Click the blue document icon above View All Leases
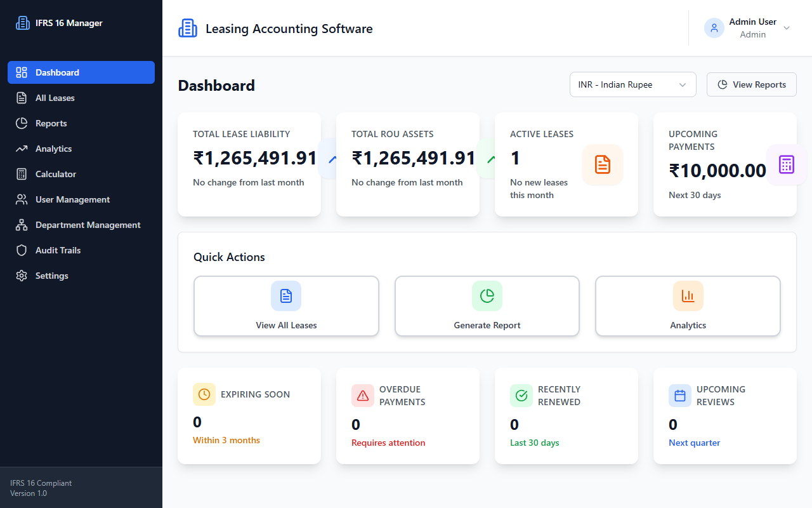The image size is (812, 508). tap(286, 296)
